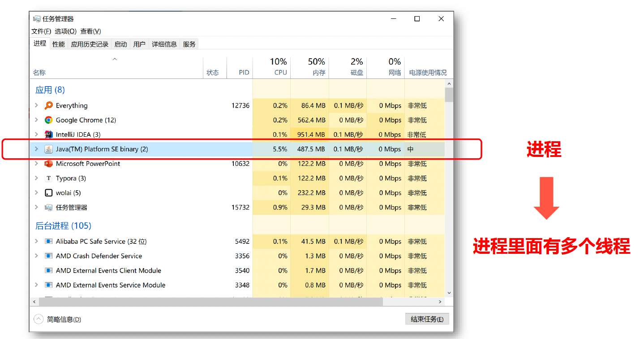644x339 pixels.
Task: Expand the 任务管理器 process row
Action: pos(36,208)
